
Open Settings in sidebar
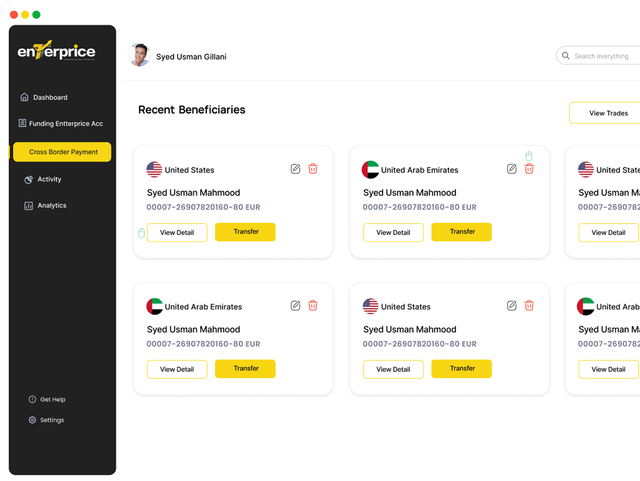coord(51,420)
